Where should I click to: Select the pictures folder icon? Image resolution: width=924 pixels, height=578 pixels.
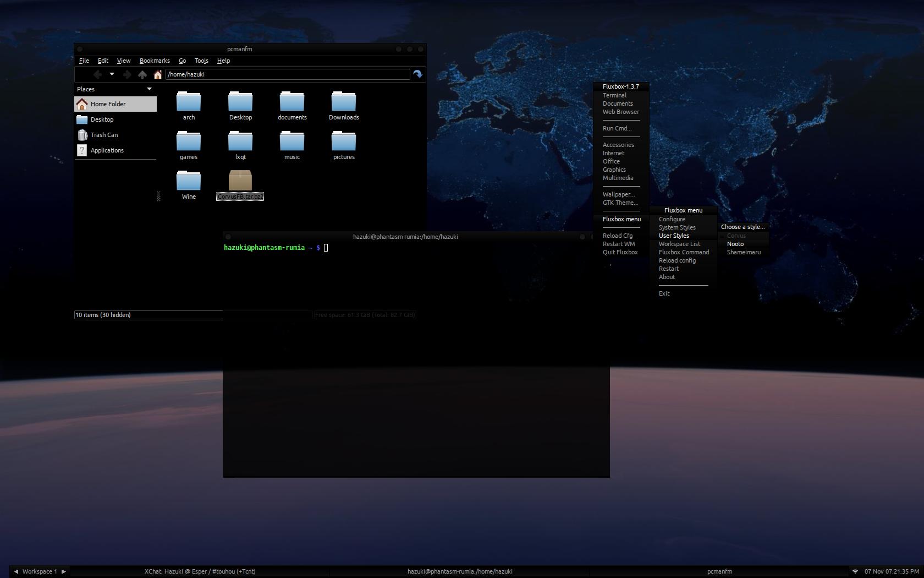tap(344, 141)
